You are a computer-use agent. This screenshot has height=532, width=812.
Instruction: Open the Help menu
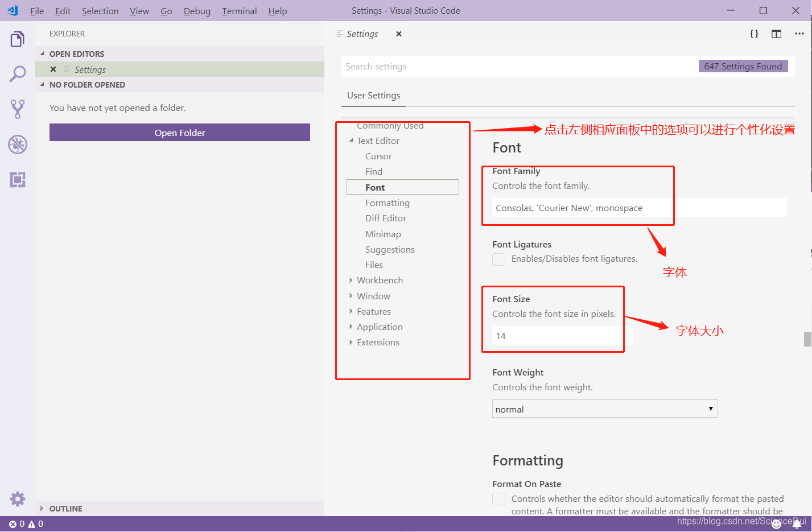click(278, 11)
